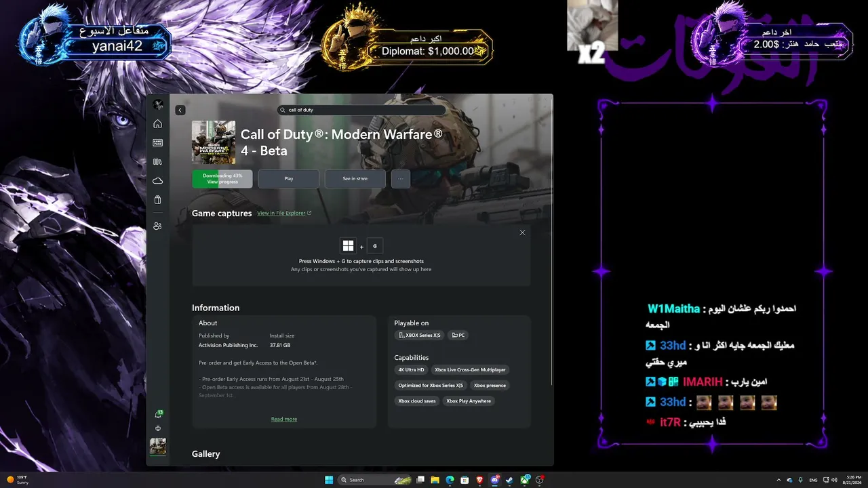Click the microphone tray icon
Viewport: 868px width, 488px height.
click(x=801, y=480)
